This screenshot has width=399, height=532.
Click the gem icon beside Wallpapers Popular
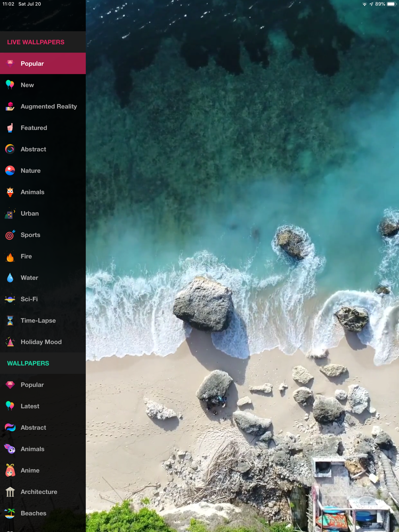10,385
